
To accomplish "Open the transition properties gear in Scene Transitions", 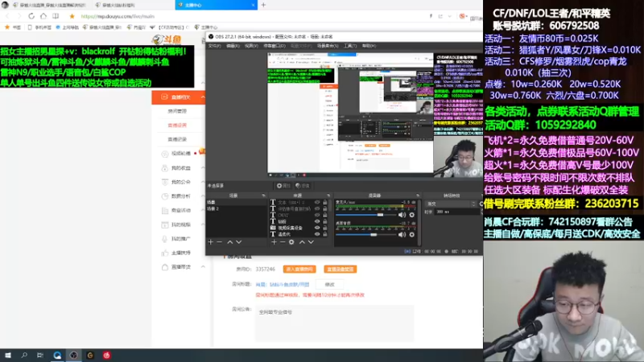I will click(481, 204).
